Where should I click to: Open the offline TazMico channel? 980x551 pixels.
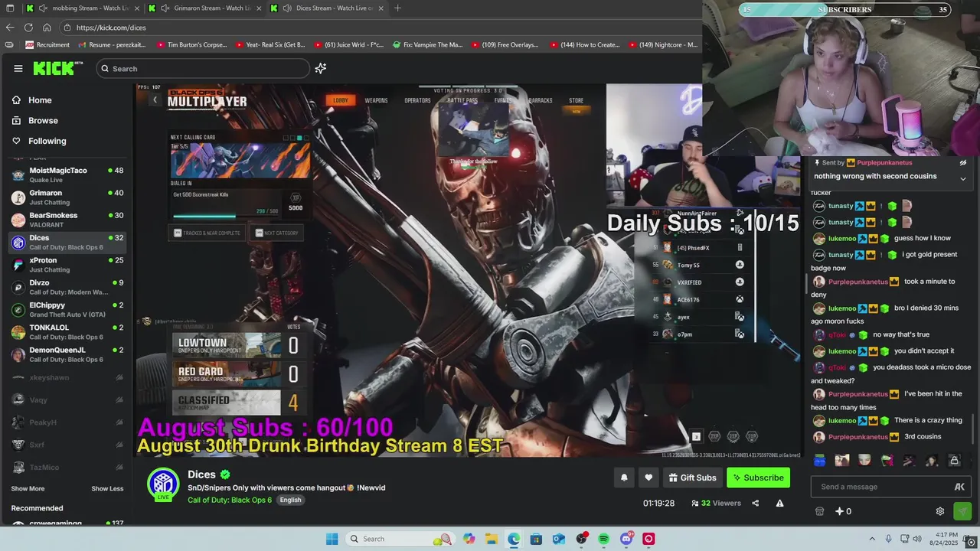click(67, 467)
